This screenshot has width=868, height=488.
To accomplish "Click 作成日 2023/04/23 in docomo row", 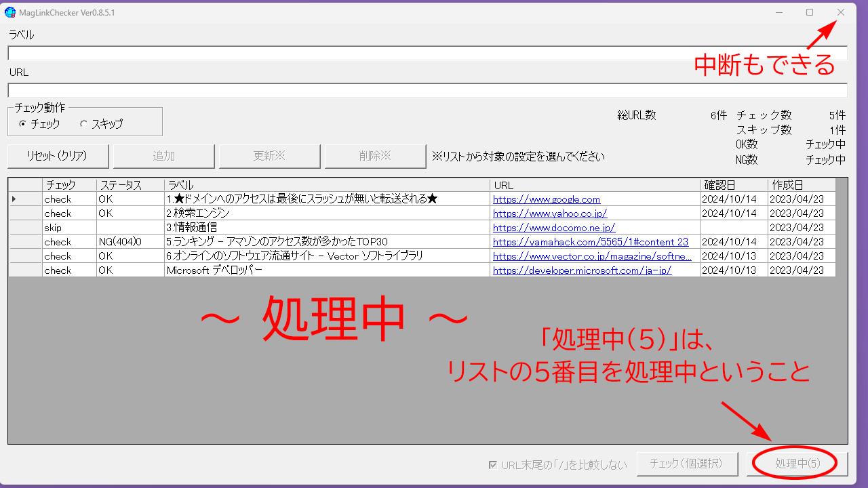I will [x=802, y=228].
